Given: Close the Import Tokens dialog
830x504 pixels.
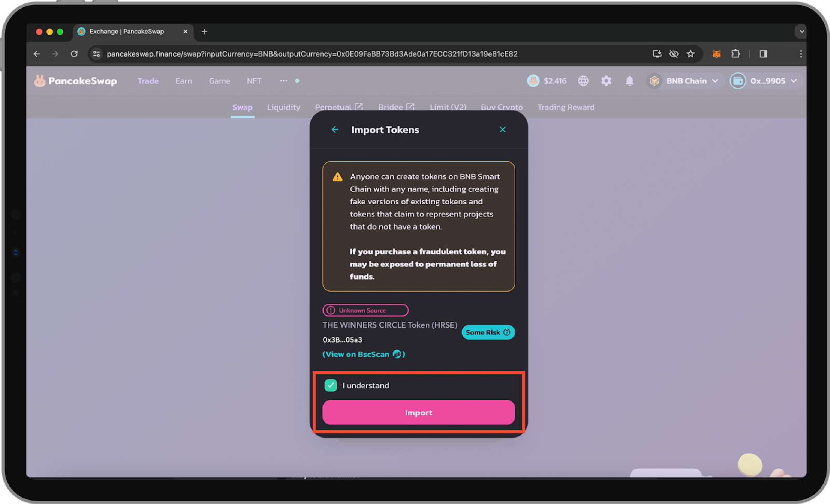Looking at the screenshot, I should click(x=502, y=130).
